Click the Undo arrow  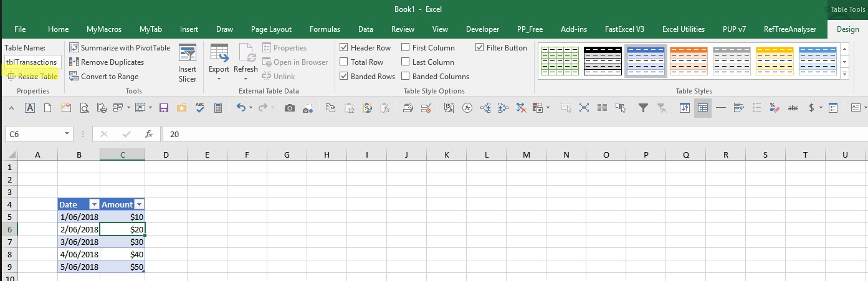point(241,108)
